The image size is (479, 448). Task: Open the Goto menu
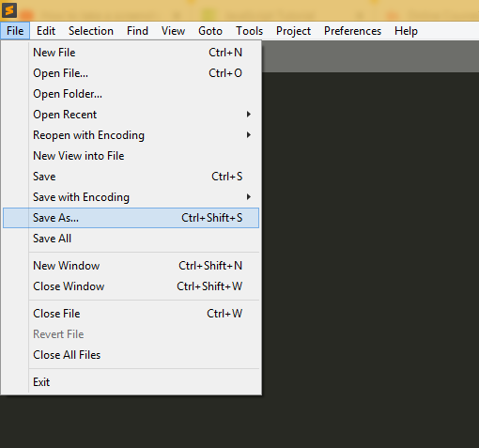pyautogui.click(x=210, y=31)
